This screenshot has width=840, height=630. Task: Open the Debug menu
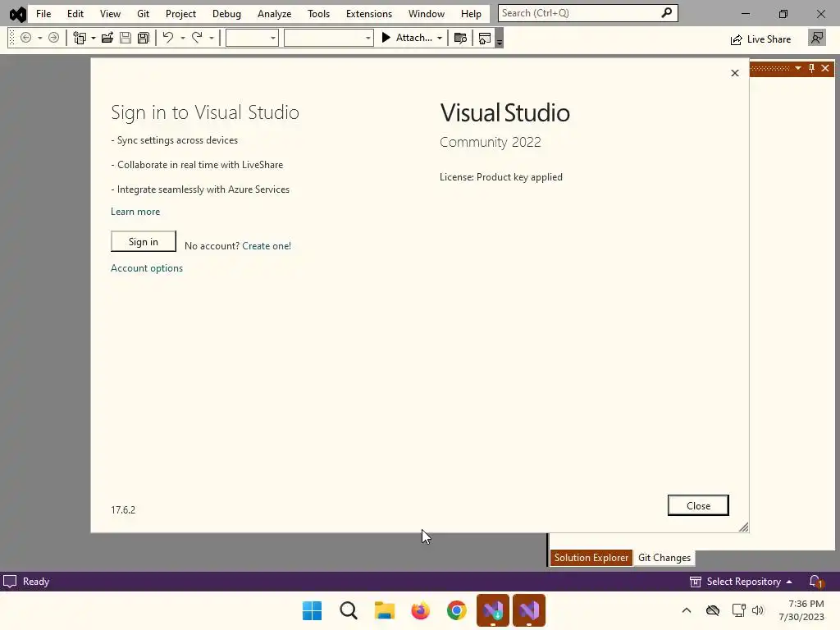(226, 13)
